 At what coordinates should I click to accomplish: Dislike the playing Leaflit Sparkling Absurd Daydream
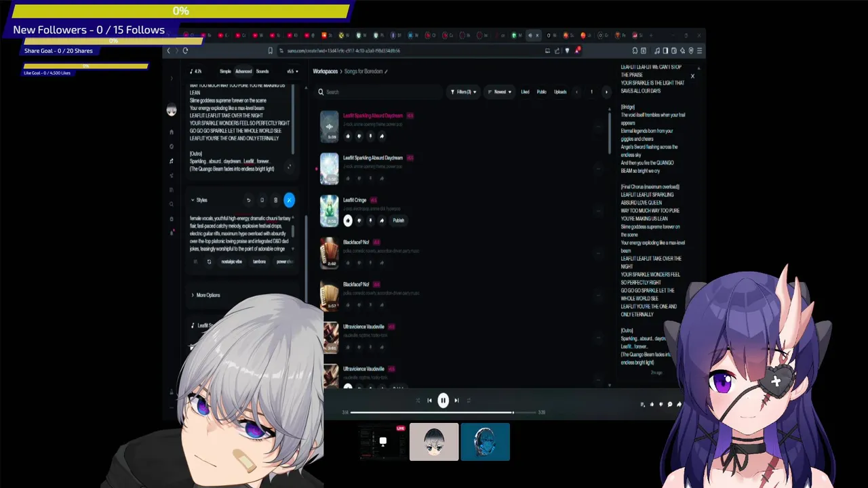coord(359,136)
